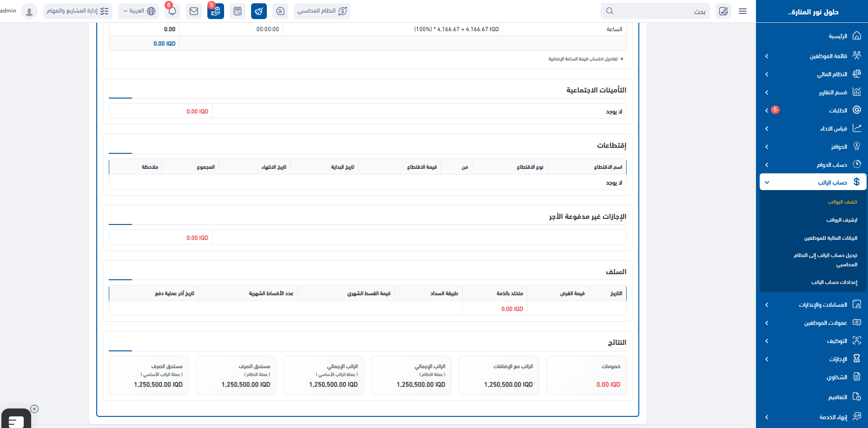Click the قياس الاداء trend icon
Image resolution: width=868 pixels, height=428 pixels.
pos(857,128)
